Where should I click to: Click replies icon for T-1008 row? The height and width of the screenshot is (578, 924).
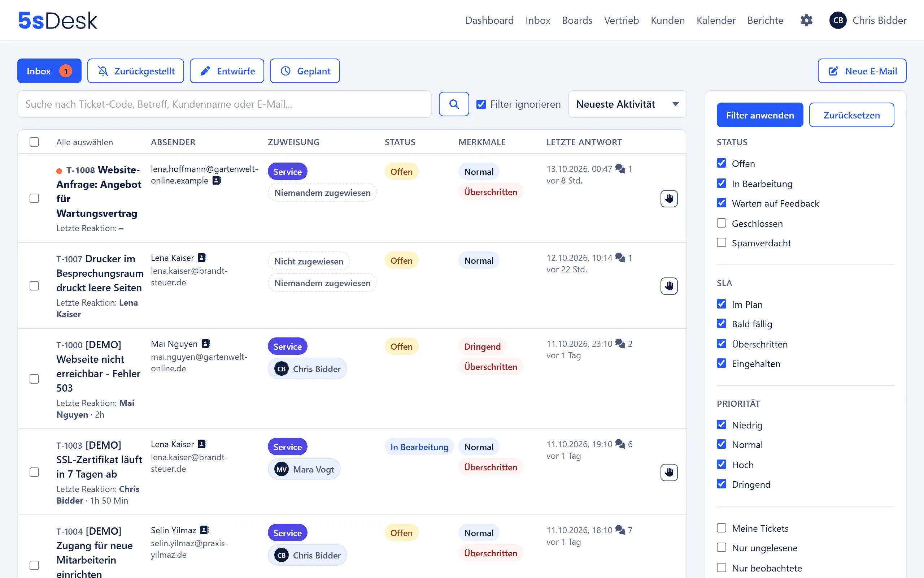point(620,169)
